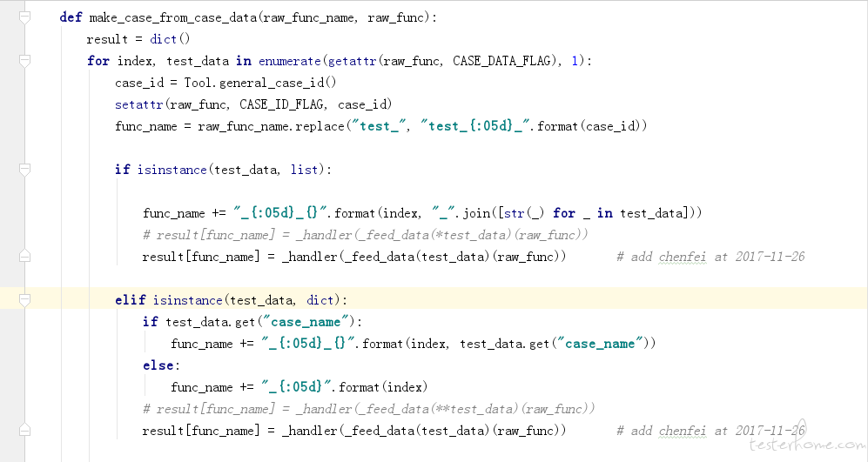Click 'test_data.get("case_name")' inside format call

554,344
